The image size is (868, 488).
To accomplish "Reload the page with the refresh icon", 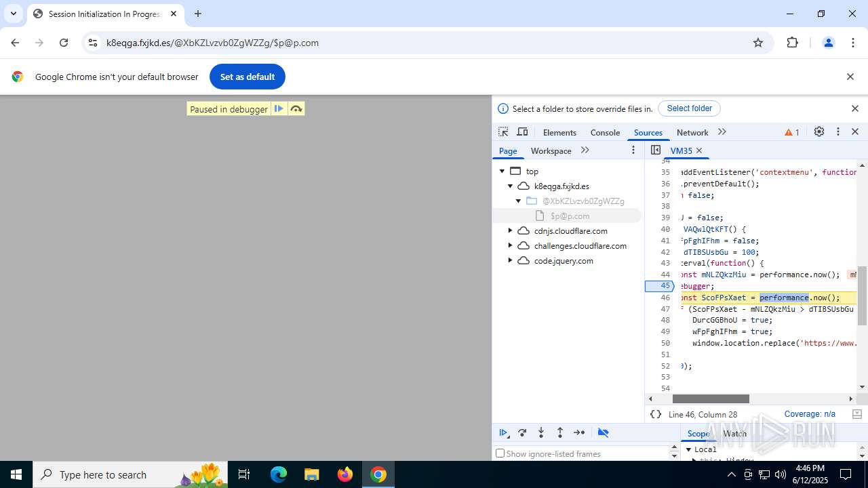I will tap(64, 43).
